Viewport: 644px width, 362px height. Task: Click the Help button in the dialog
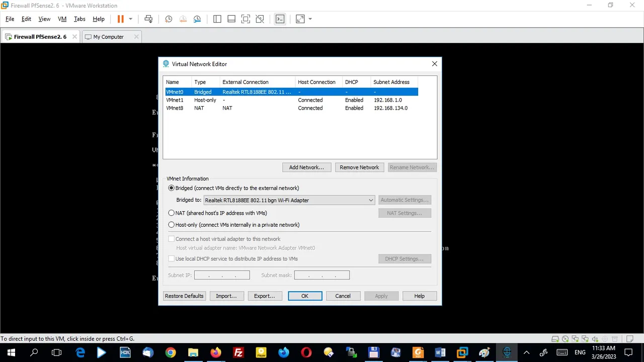click(x=420, y=296)
